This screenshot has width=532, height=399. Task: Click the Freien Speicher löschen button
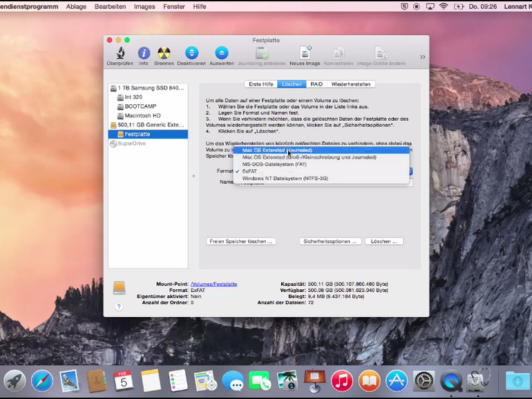click(x=241, y=242)
